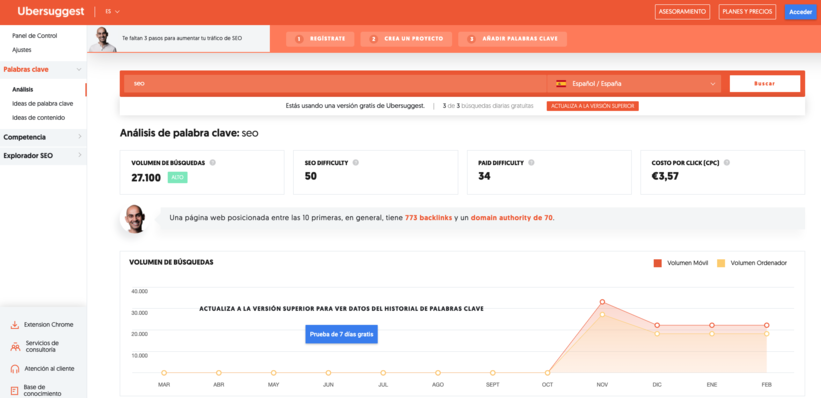The height and width of the screenshot is (398, 821).
Task: Click ACTUALIZA A LA VERSIÓN SUPERIOR button
Action: tap(593, 106)
